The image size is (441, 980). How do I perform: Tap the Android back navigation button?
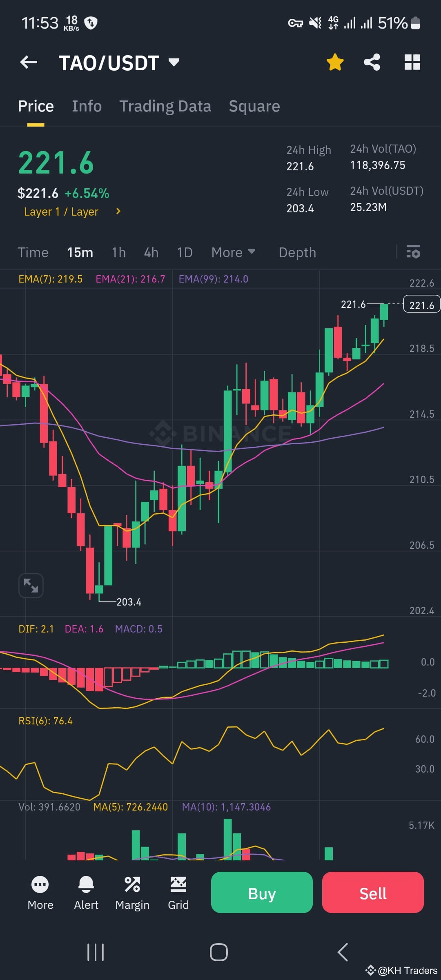343,952
